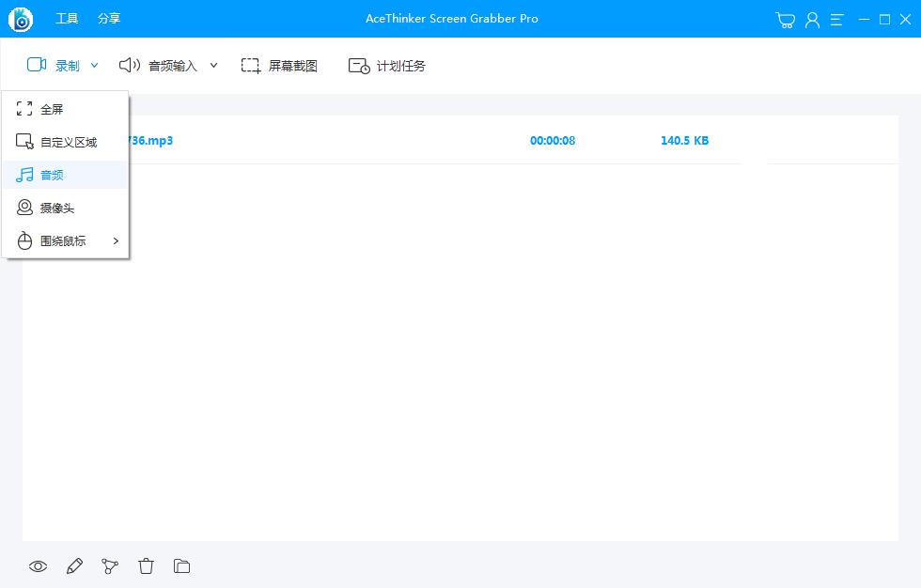Click the 屏幕截图 screenshot button
921x588 pixels.
pyautogui.click(x=279, y=66)
